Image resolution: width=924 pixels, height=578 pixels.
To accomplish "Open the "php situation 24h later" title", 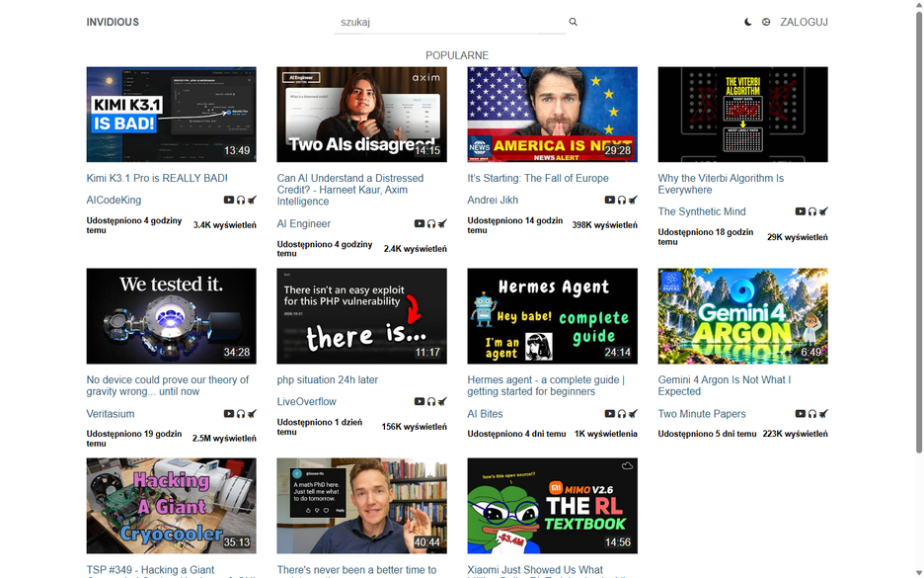I will [328, 379].
